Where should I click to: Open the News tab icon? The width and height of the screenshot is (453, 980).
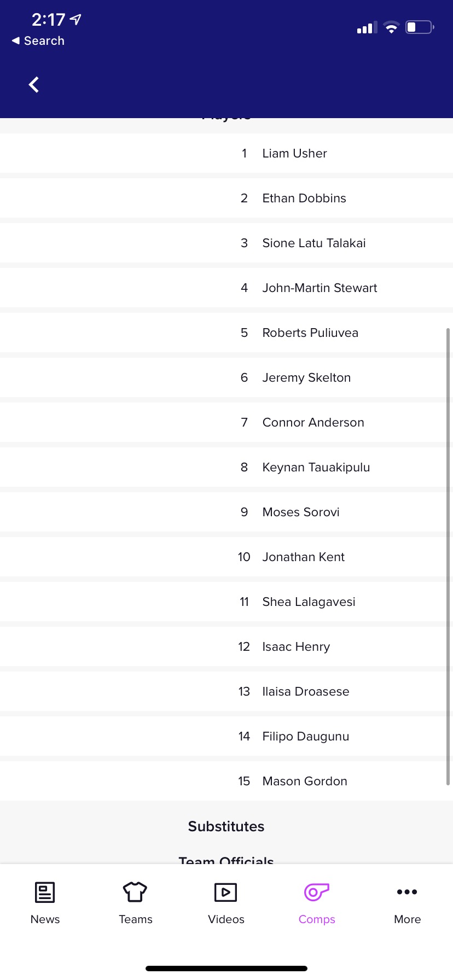[x=45, y=892]
